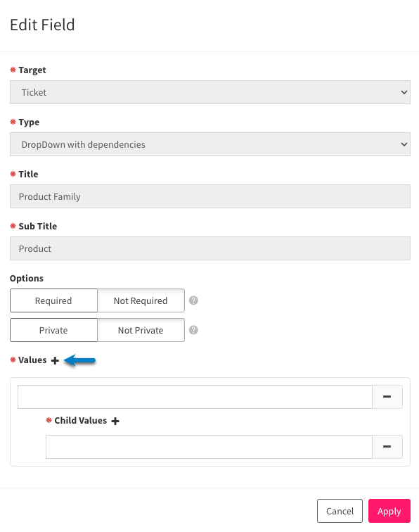Click the Child Values label

point(81,420)
